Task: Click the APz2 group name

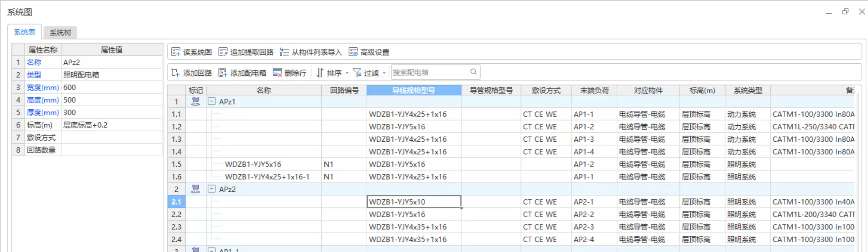Action: (227, 189)
